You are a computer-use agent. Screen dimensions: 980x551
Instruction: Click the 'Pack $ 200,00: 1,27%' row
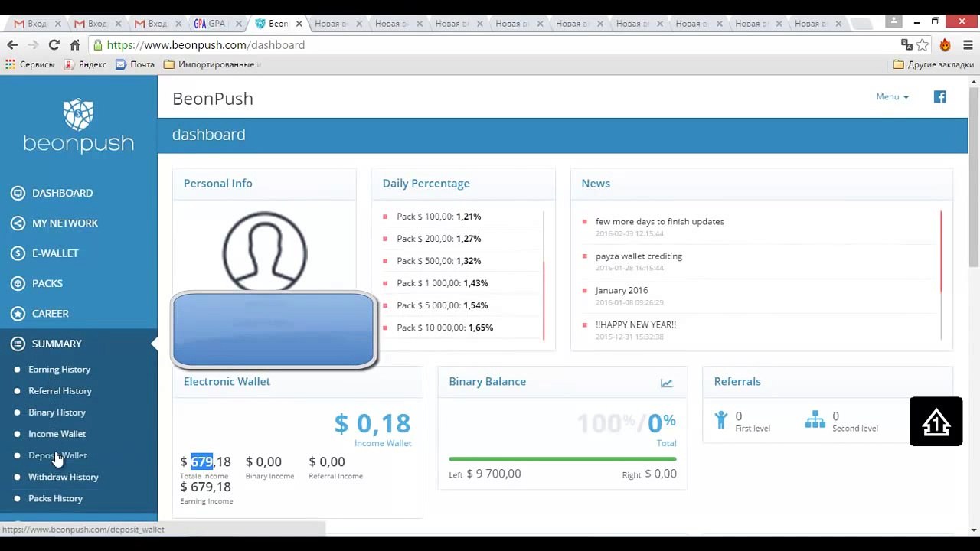tap(439, 239)
